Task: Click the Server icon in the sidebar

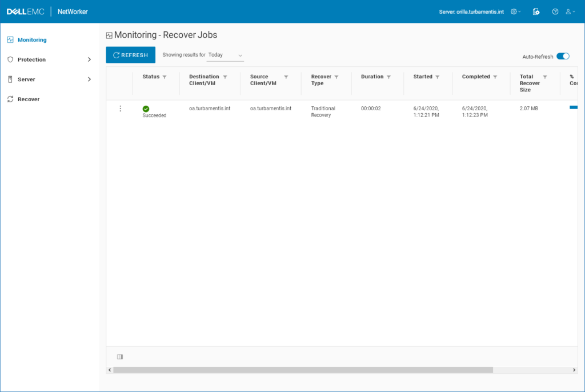Action: point(11,79)
